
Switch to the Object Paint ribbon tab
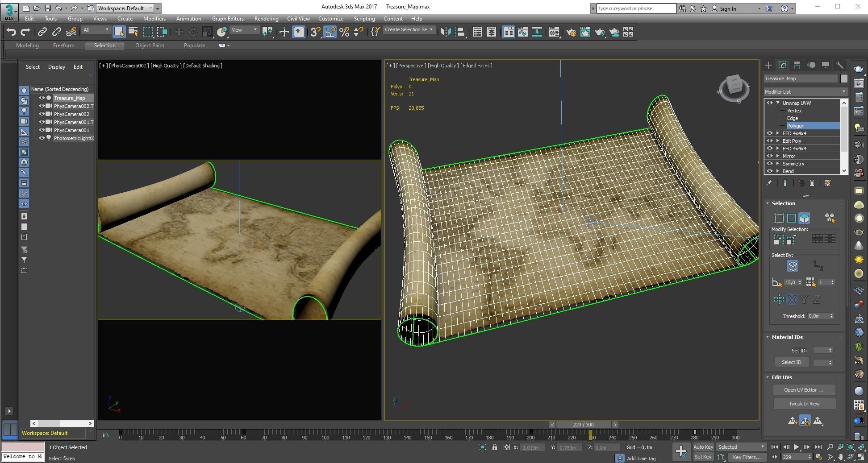(150, 45)
